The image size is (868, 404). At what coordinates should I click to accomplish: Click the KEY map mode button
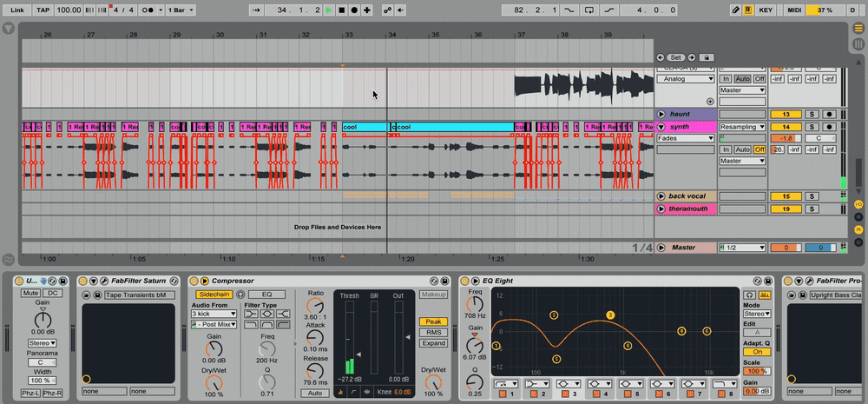pos(766,10)
